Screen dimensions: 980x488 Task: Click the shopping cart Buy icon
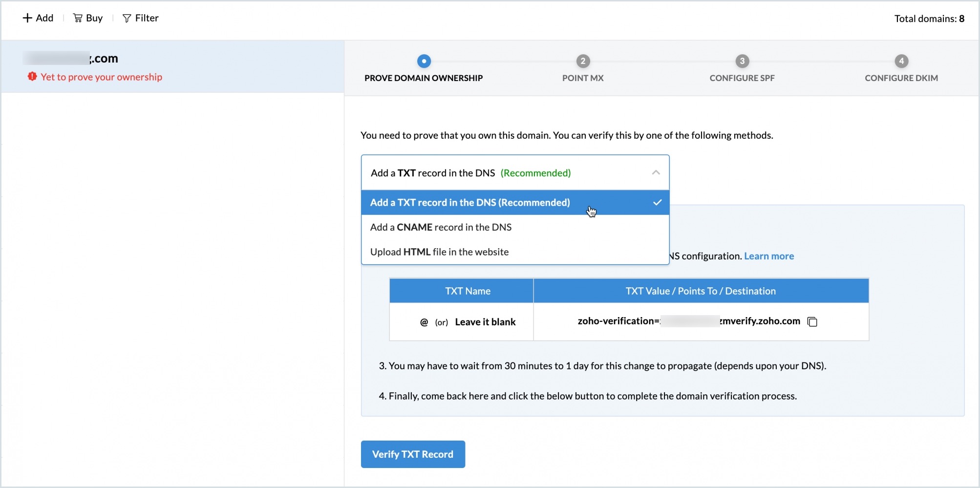[77, 18]
